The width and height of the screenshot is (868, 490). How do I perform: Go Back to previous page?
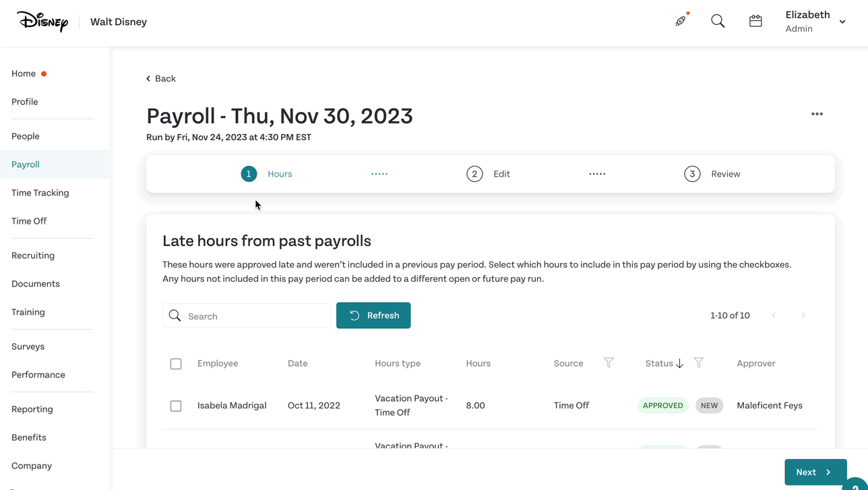161,78
